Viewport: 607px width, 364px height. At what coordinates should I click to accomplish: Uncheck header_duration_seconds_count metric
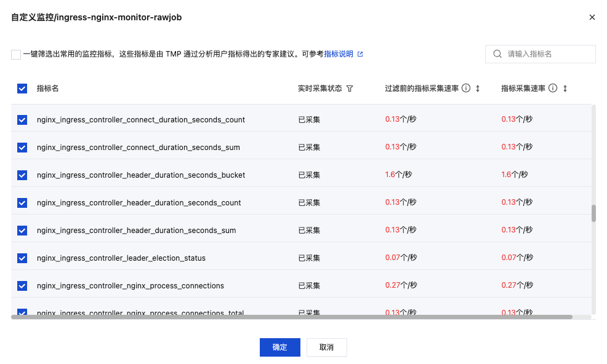pyautogui.click(x=22, y=203)
